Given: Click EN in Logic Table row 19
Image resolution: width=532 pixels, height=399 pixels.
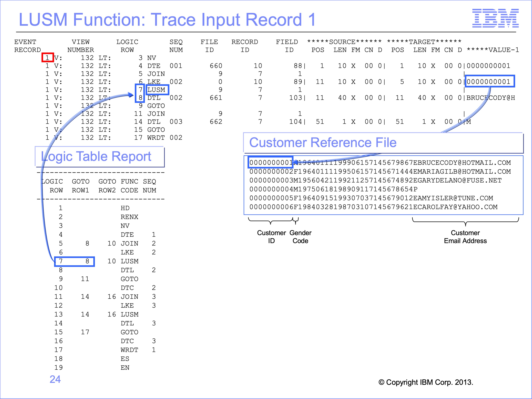Looking at the screenshot, I should [125, 368].
